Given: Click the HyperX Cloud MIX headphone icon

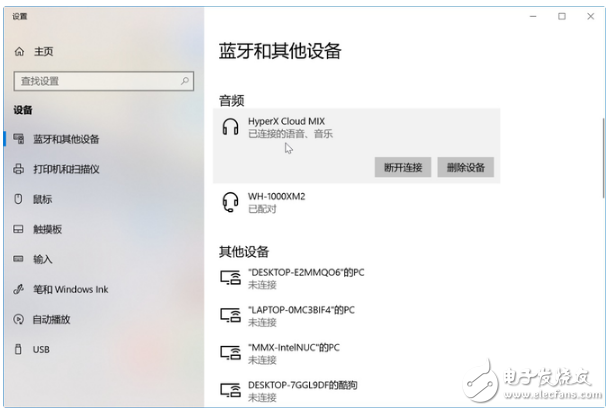Looking at the screenshot, I should click(230, 127).
